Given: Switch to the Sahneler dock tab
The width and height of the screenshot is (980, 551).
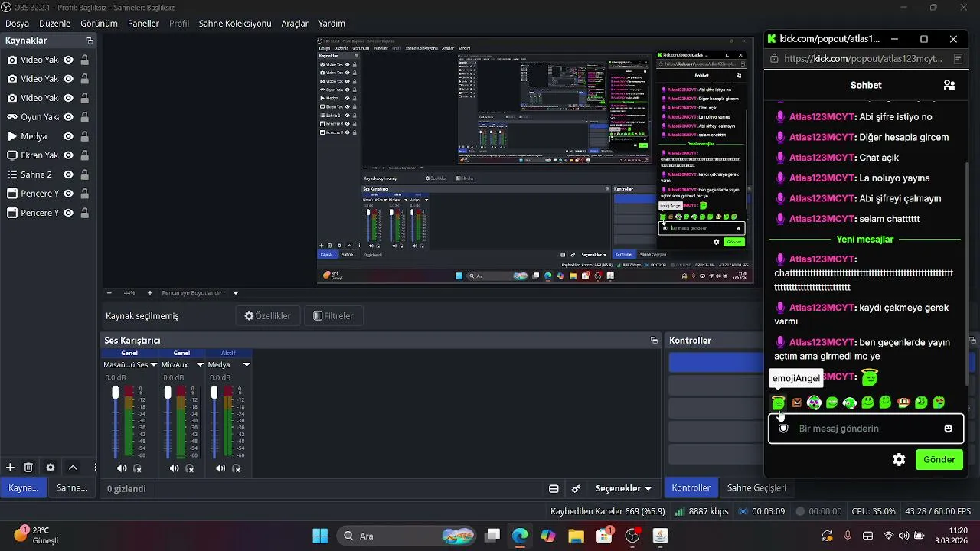Looking at the screenshot, I should point(72,488).
